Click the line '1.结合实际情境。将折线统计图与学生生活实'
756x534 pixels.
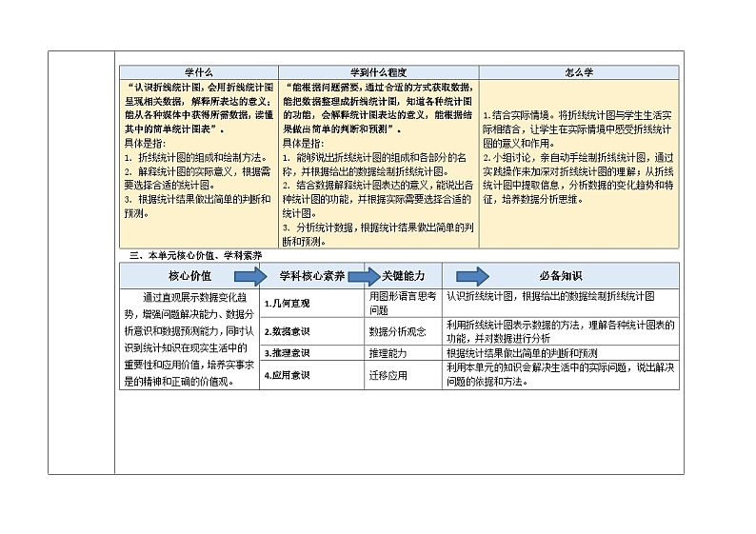click(577, 116)
